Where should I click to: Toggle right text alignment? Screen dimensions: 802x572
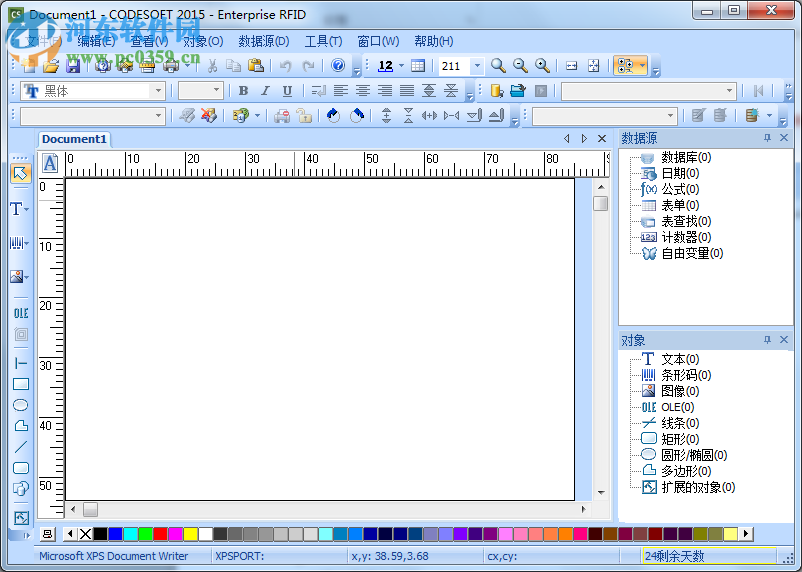click(385, 91)
